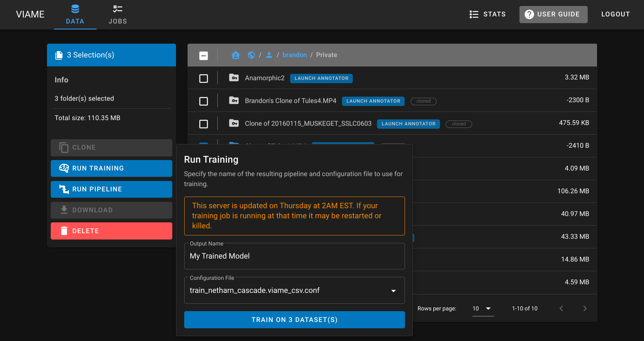Go to previous page arrow

(x=561, y=308)
